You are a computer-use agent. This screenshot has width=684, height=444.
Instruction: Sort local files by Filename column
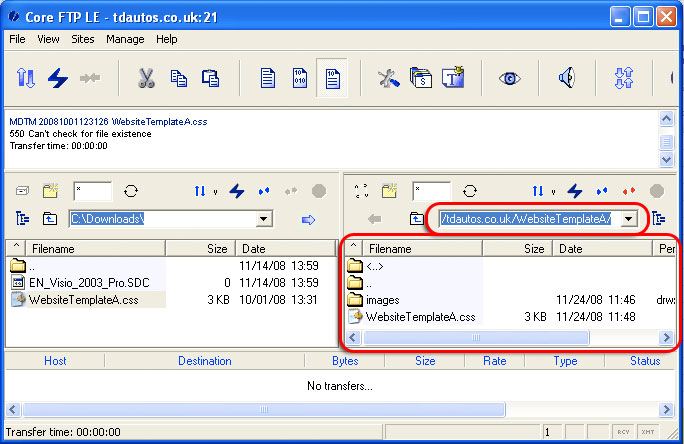[95, 249]
